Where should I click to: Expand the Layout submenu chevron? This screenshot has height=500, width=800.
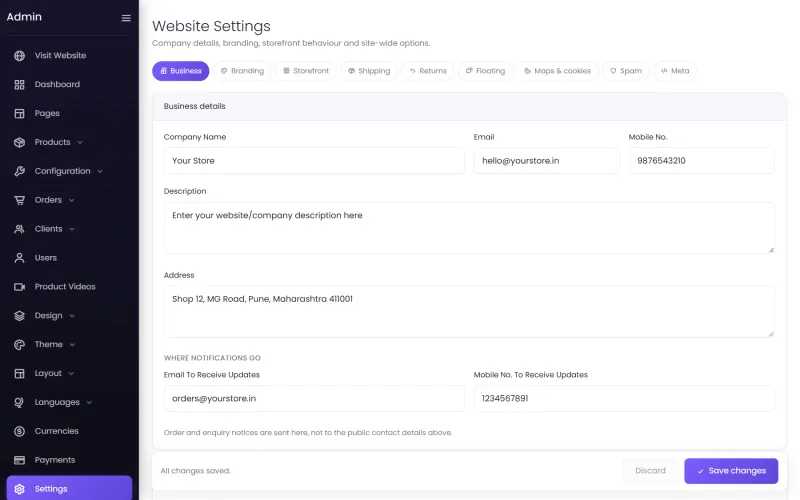[71, 373]
